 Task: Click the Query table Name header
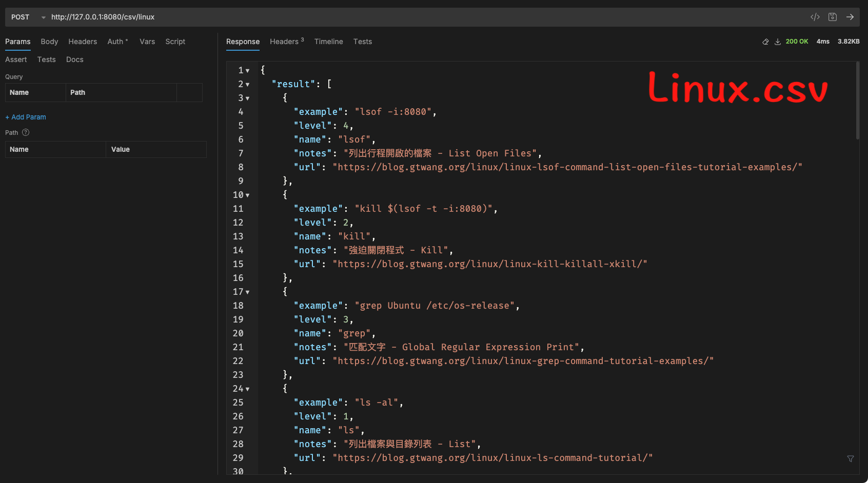coord(35,92)
